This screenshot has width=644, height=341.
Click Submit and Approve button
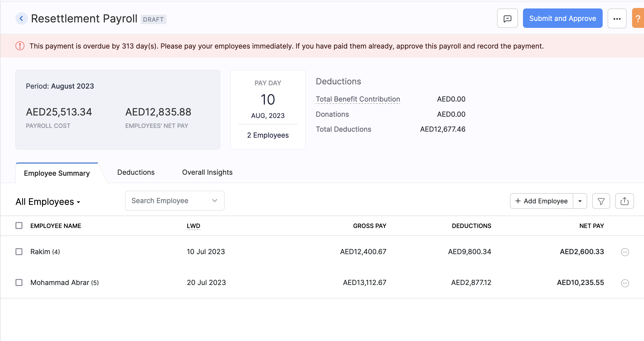[562, 18]
